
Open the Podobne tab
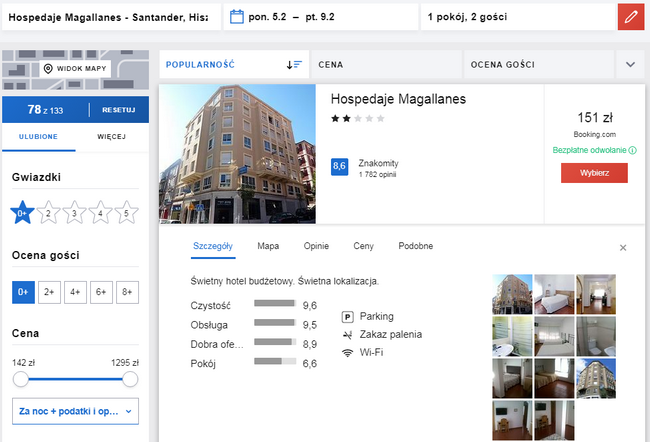416,246
